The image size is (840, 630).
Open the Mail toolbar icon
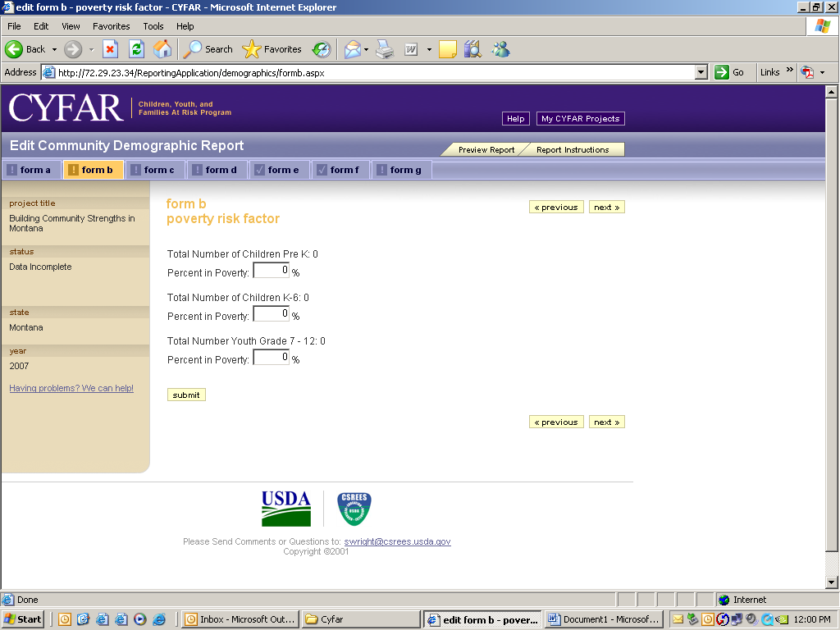pyautogui.click(x=352, y=49)
